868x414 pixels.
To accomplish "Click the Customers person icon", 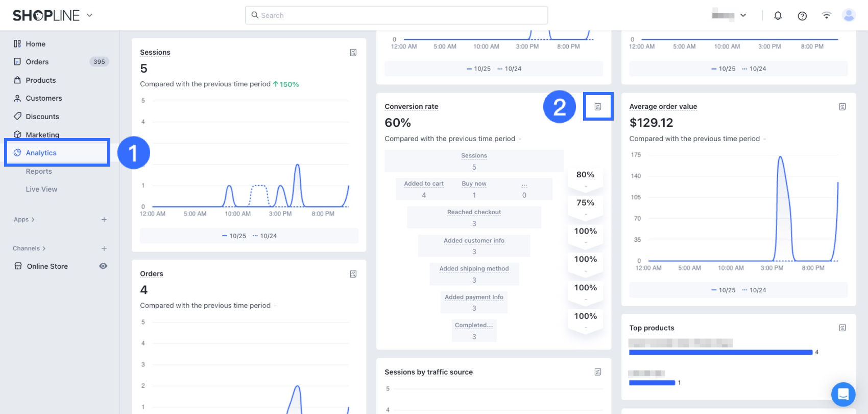I will coord(17,98).
